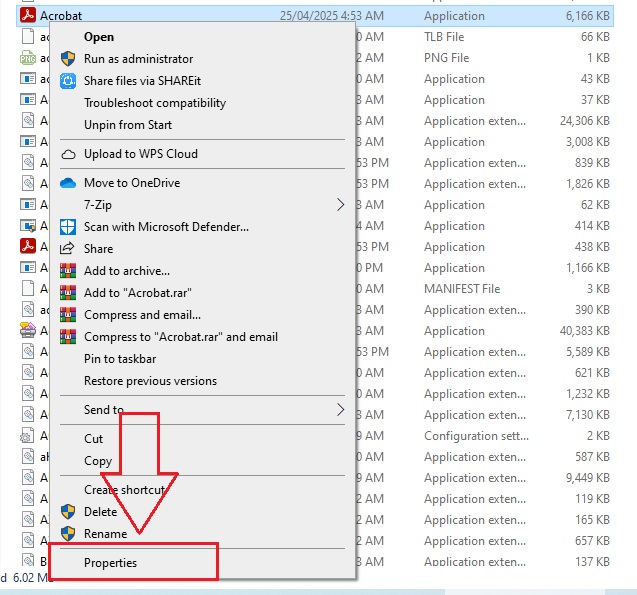Click the application icon in the 3,008 KB row
The image size is (637, 595).
point(28,141)
